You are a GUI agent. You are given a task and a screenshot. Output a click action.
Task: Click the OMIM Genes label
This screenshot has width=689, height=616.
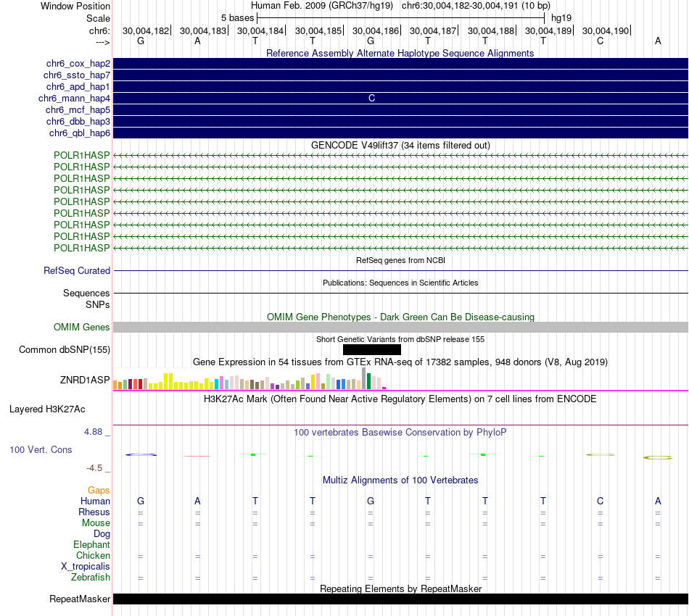[x=82, y=327]
